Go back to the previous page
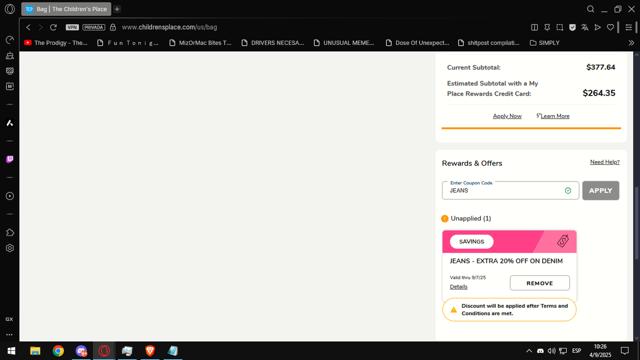 pos(28,27)
